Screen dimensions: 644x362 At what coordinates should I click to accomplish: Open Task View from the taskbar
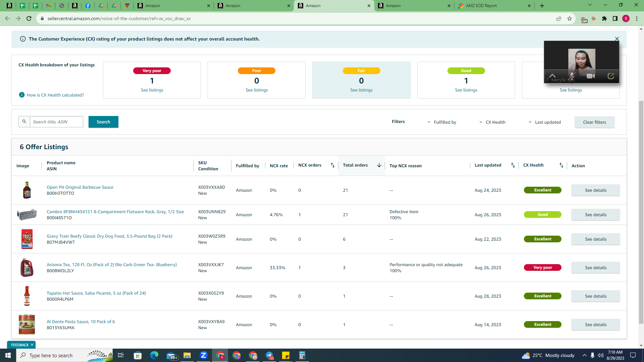click(x=121, y=355)
